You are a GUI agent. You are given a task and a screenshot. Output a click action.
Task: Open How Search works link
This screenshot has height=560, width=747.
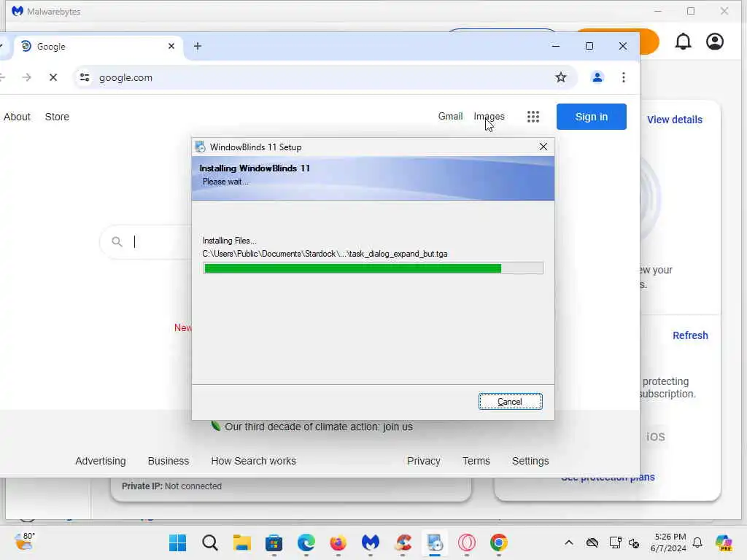tap(253, 461)
